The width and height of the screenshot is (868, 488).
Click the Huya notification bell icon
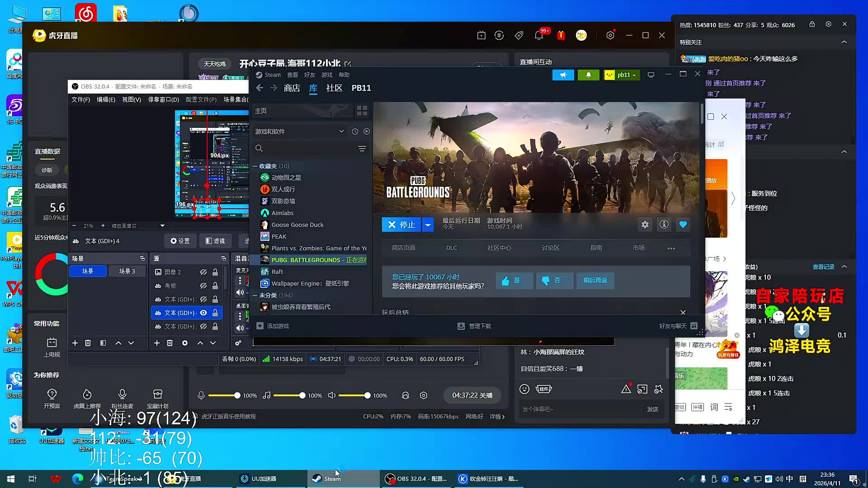[538, 35]
